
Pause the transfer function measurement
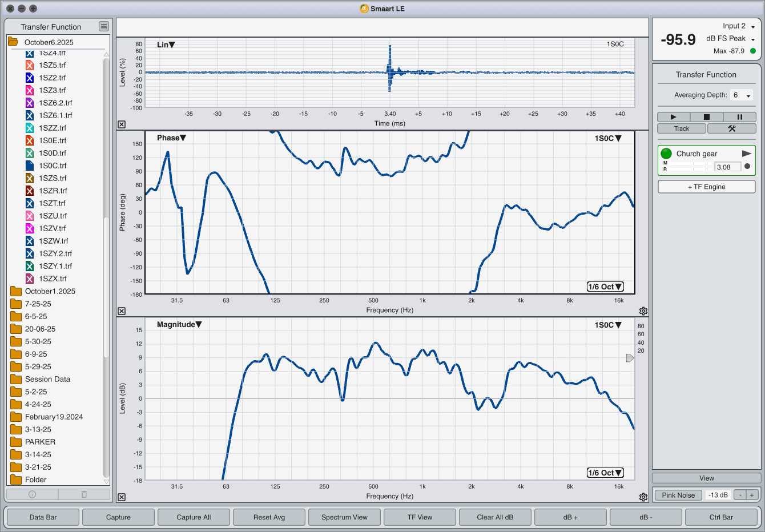coord(739,117)
